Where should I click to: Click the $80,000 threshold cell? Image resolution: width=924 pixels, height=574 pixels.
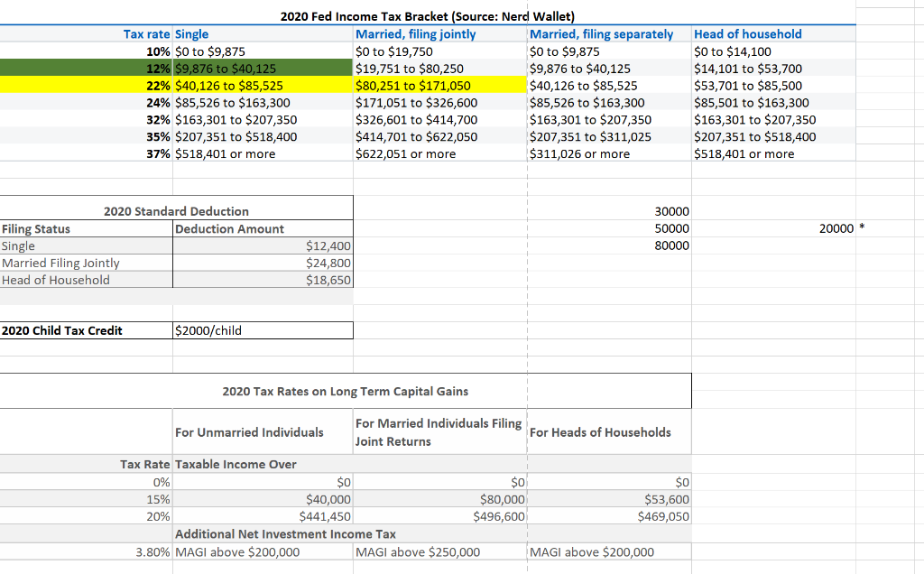(440, 500)
